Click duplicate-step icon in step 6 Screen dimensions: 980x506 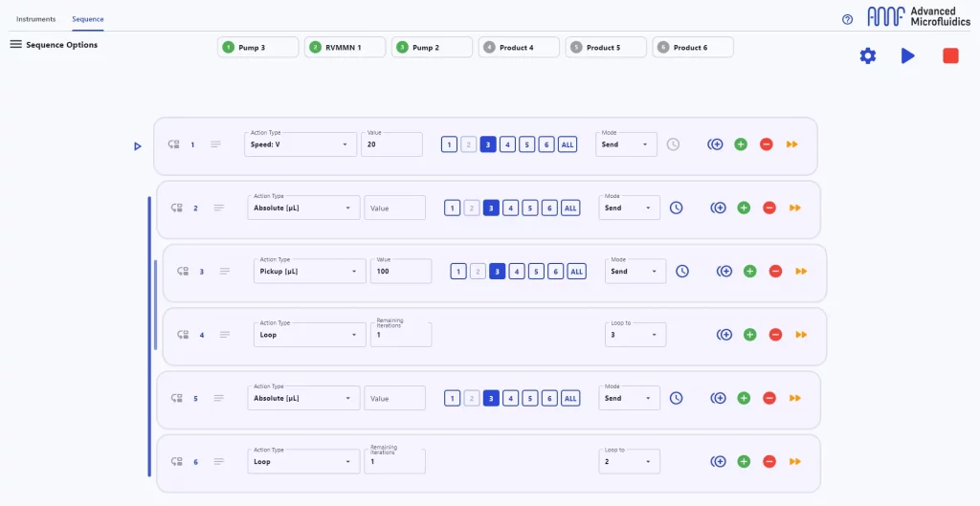(x=718, y=462)
